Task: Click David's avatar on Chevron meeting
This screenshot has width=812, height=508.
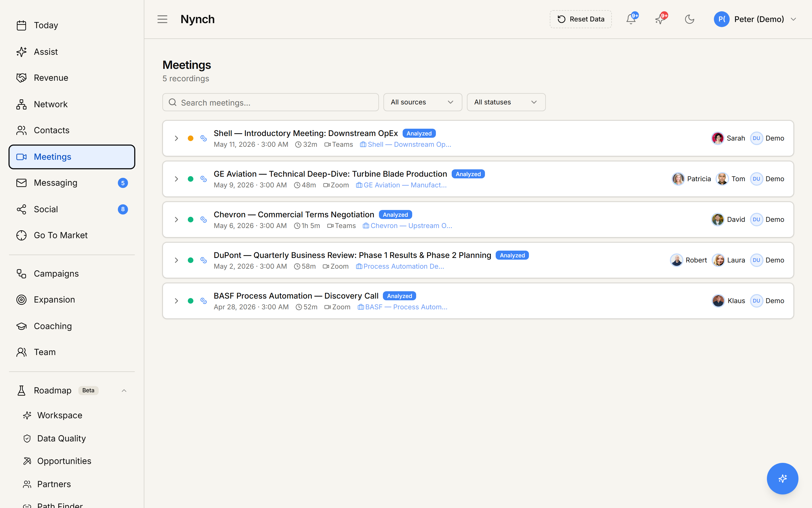Action: click(718, 219)
